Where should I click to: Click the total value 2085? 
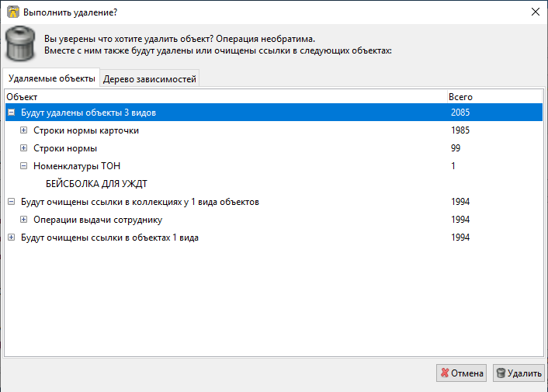460,113
